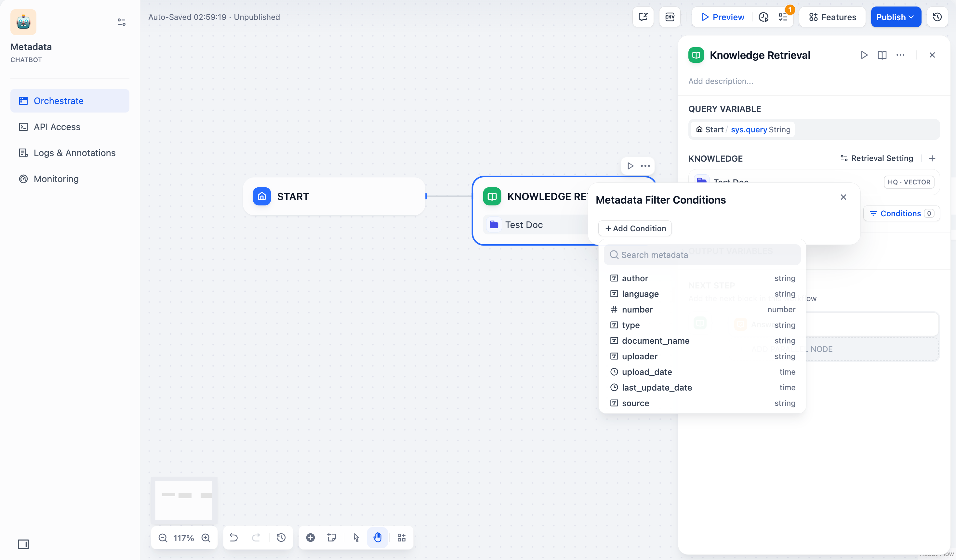Open the version history clock icon

point(937,17)
